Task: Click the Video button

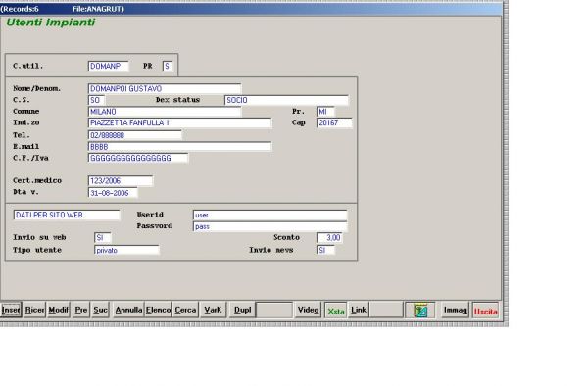Action: pyautogui.click(x=308, y=310)
